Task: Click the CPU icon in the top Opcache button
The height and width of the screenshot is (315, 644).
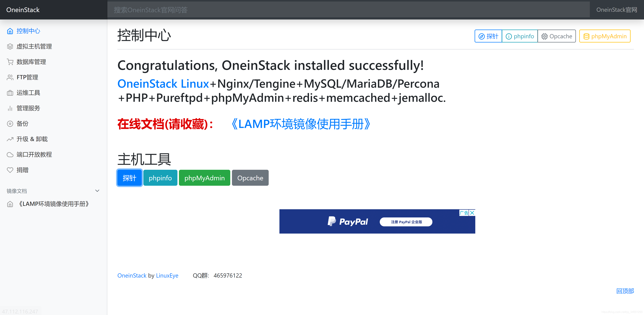Action: (544, 37)
